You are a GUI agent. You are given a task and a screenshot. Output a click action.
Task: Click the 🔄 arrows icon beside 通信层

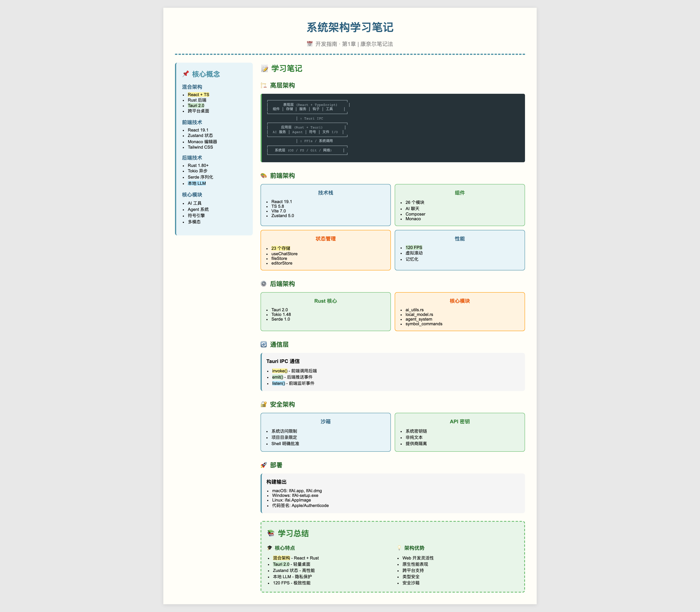click(263, 345)
